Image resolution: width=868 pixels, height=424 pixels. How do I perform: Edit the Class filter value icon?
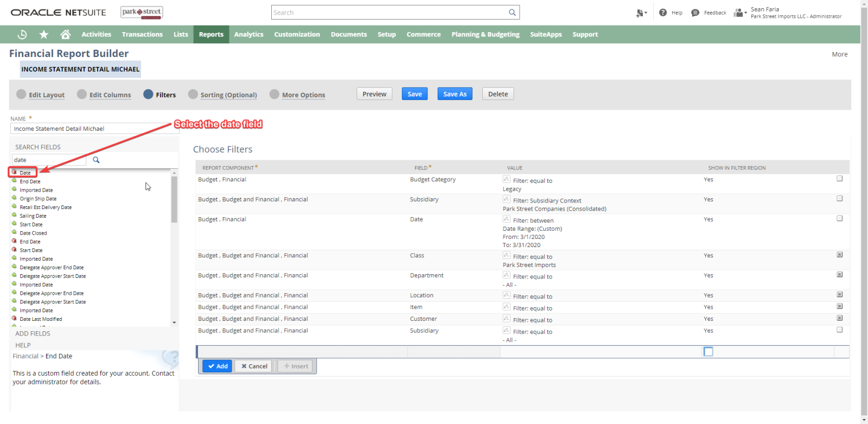click(506, 255)
